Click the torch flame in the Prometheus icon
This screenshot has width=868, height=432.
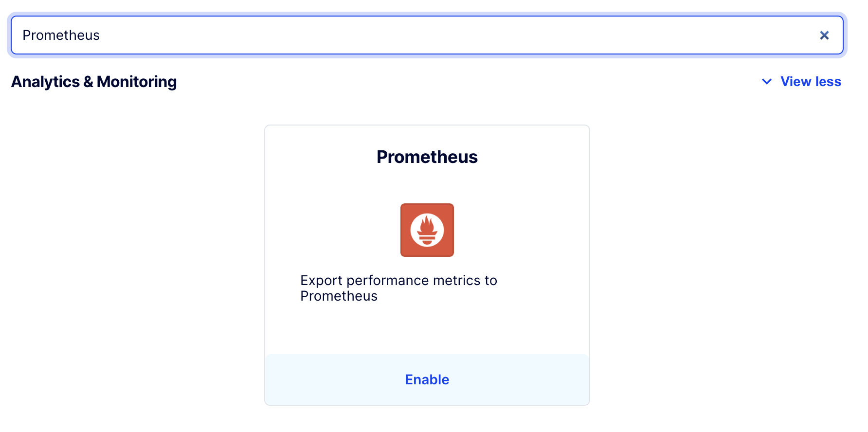pos(427,225)
